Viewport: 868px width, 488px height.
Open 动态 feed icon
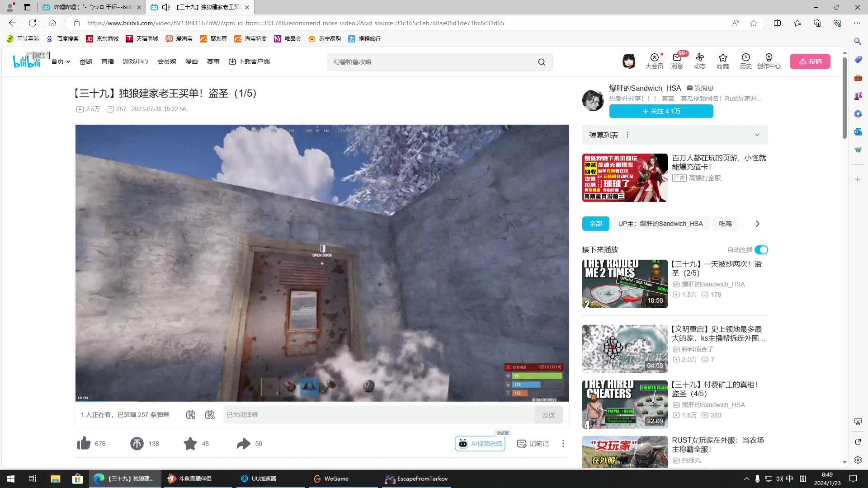pos(700,61)
